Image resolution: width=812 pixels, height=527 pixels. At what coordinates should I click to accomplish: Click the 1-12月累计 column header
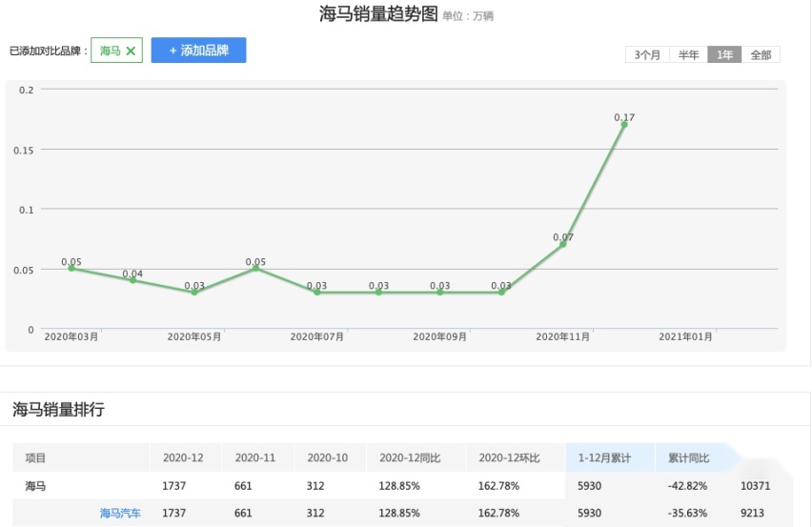610,457
